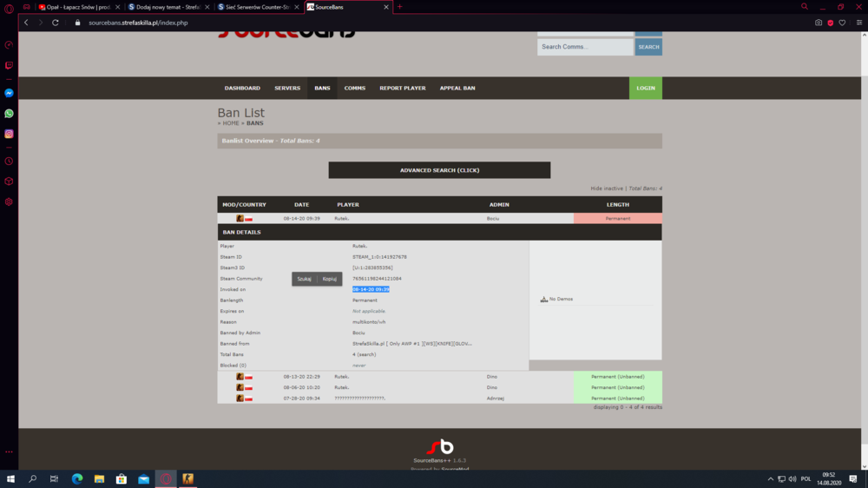Click the green LOGIN button

[646, 88]
